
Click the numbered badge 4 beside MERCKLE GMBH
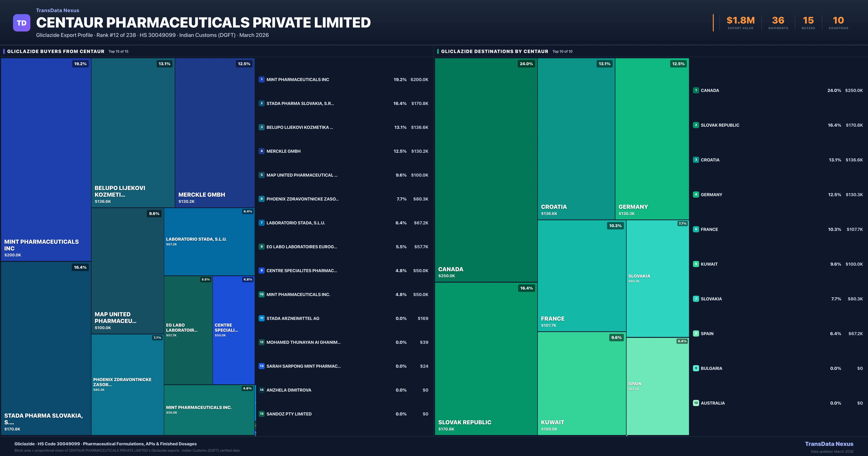262,151
